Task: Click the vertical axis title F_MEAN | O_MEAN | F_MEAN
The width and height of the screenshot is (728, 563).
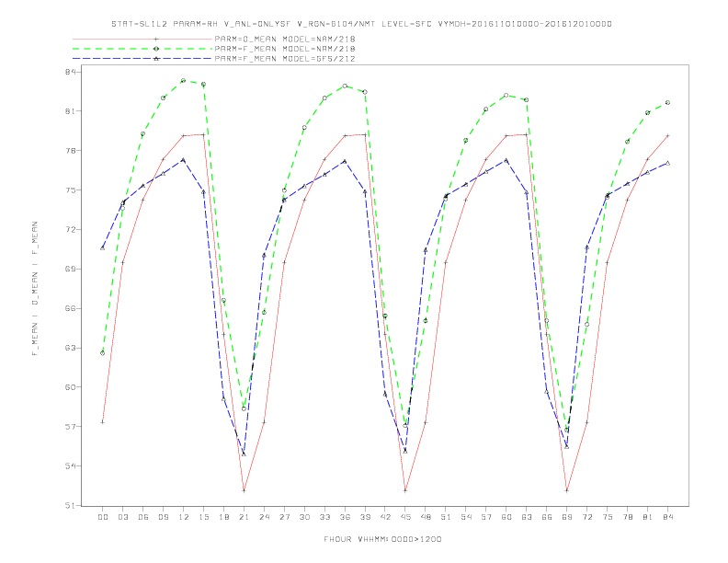Action: pyautogui.click(x=35, y=289)
